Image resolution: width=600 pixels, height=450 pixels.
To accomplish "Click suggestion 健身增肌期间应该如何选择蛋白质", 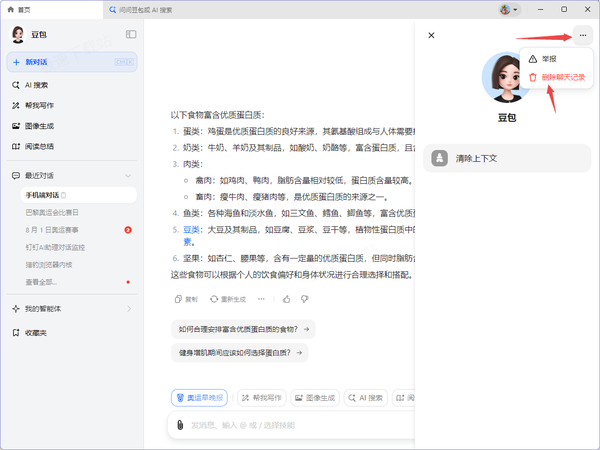I will (x=240, y=353).
